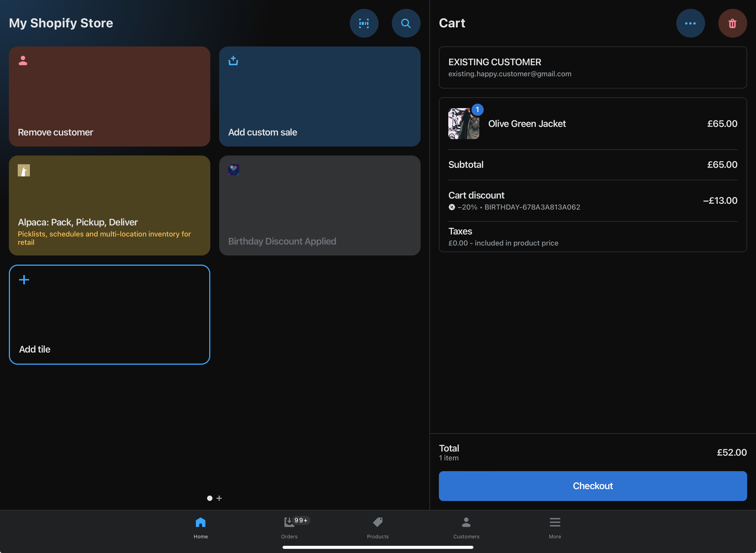Add new page with plus indicator
The image size is (756, 553).
pyautogui.click(x=219, y=498)
